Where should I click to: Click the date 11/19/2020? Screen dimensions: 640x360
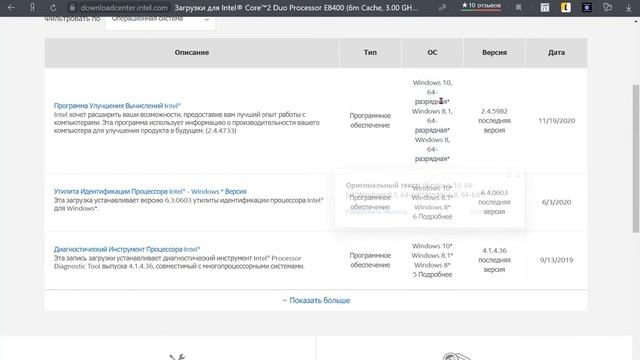click(556, 121)
